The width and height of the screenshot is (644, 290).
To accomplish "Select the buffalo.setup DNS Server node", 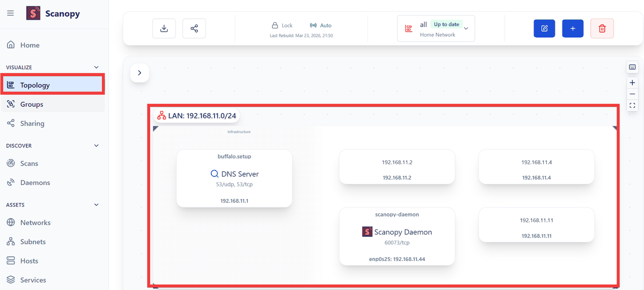I will [x=234, y=179].
